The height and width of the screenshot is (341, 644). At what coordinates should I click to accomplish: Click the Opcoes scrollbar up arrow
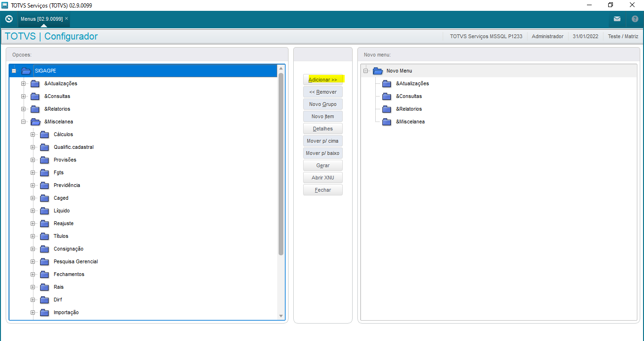(x=281, y=68)
